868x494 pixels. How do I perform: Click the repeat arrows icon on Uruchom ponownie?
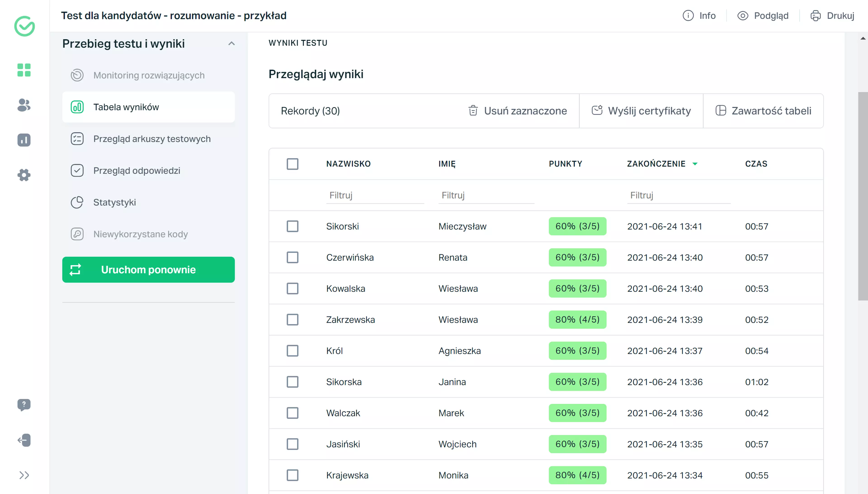tap(75, 270)
